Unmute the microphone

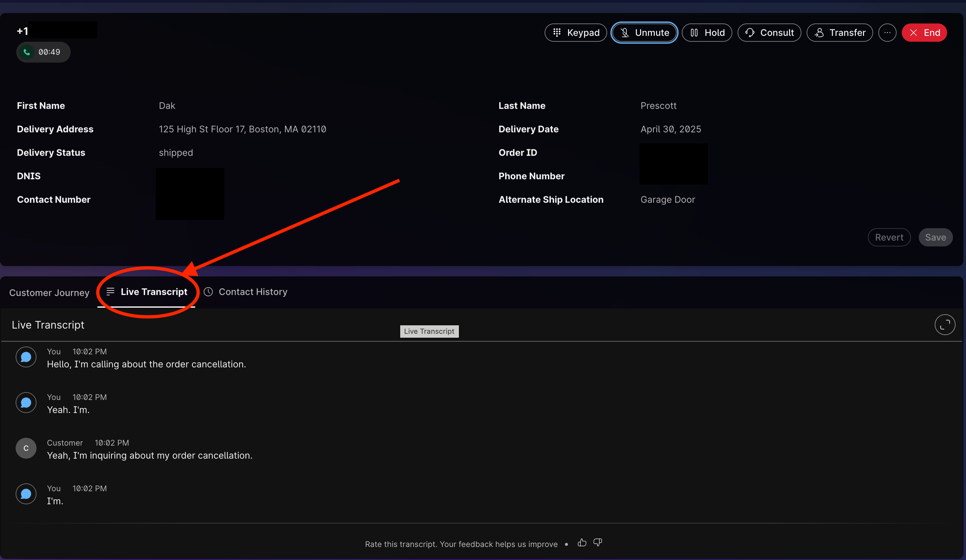[x=644, y=33]
